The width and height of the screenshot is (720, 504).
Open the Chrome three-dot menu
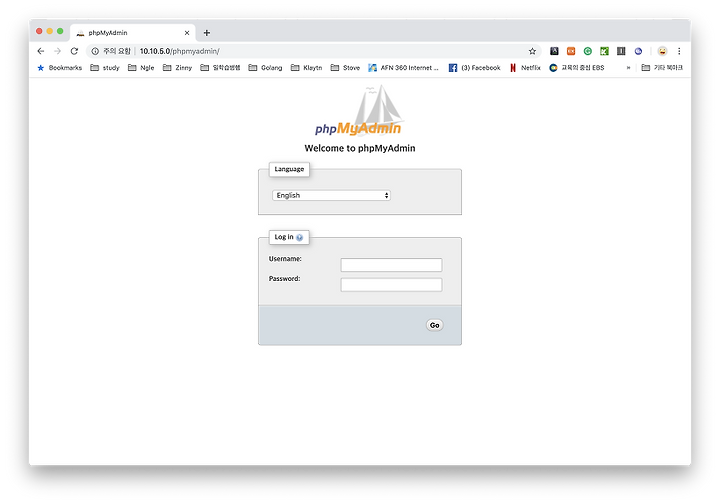pyautogui.click(x=679, y=51)
